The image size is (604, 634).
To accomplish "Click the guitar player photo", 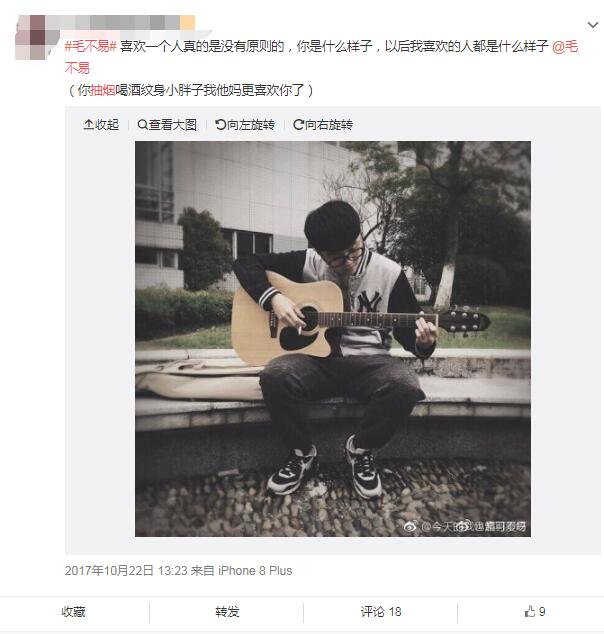I will pyautogui.click(x=333, y=339).
